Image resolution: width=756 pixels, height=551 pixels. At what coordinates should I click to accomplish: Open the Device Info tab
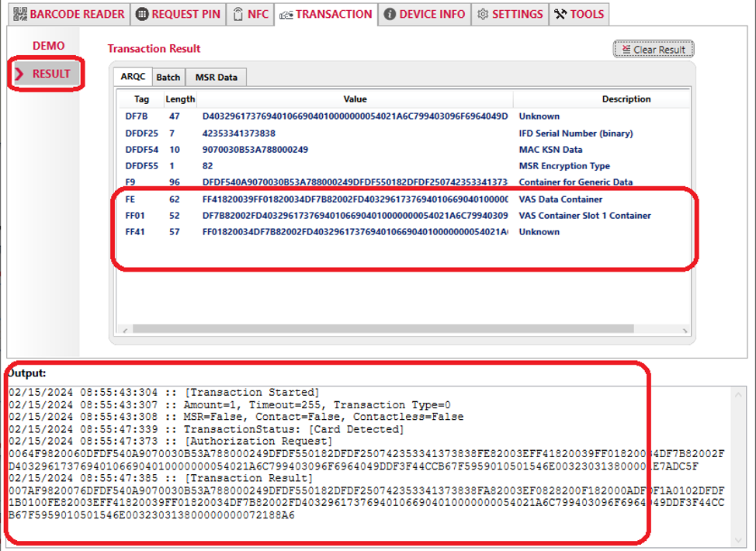pos(425,15)
